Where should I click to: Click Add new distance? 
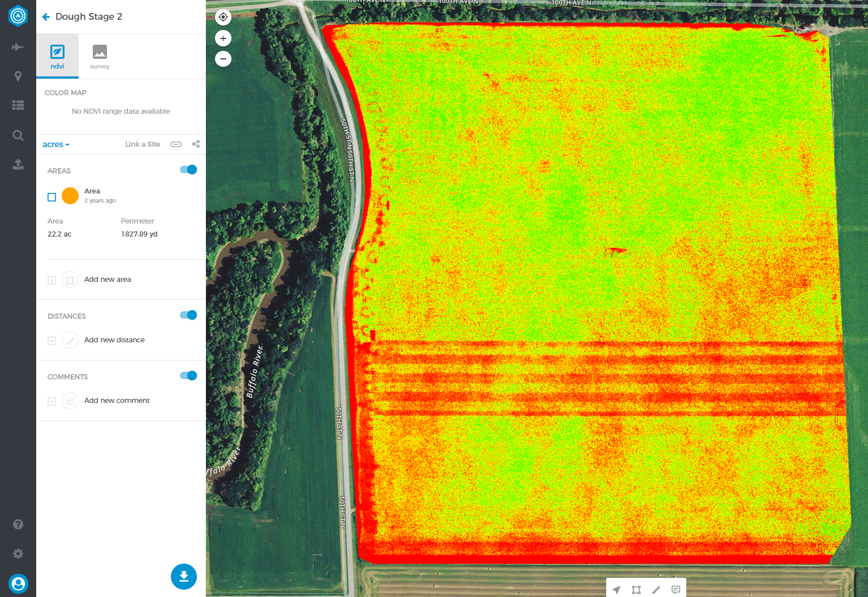click(x=114, y=340)
